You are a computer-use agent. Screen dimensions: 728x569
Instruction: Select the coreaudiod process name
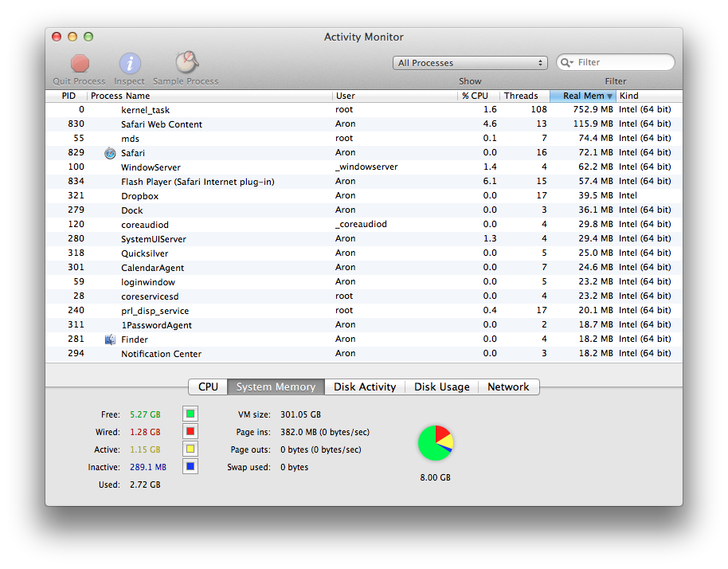145,225
